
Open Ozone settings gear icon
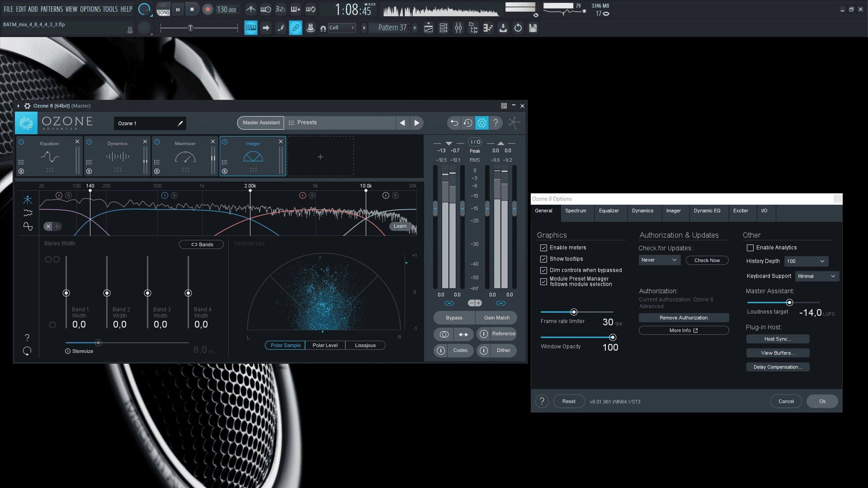point(482,122)
